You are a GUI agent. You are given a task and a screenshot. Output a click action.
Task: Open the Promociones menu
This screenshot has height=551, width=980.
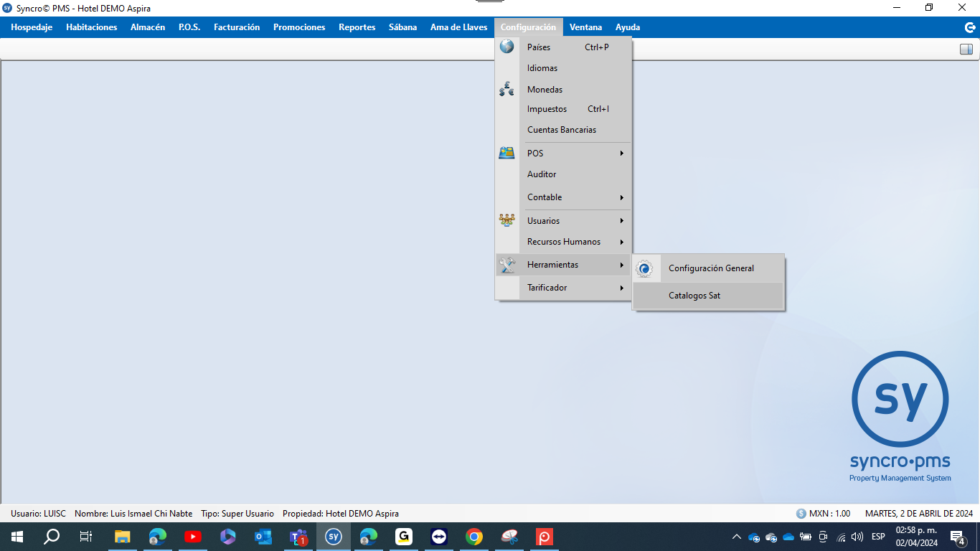click(x=299, y=27)
